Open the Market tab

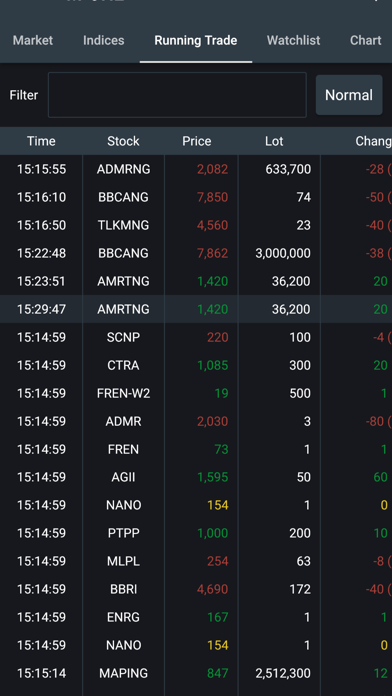tap(33, 40)
